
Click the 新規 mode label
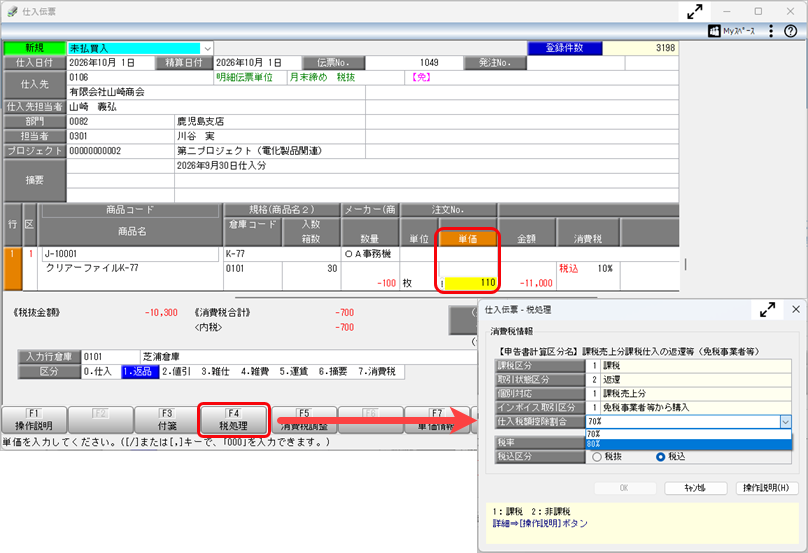(35, 48)
